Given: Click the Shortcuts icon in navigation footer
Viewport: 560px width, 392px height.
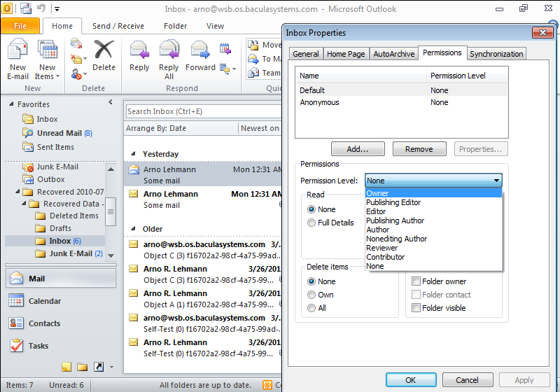Looking at the screenshot, I should (x=99, y=367).
